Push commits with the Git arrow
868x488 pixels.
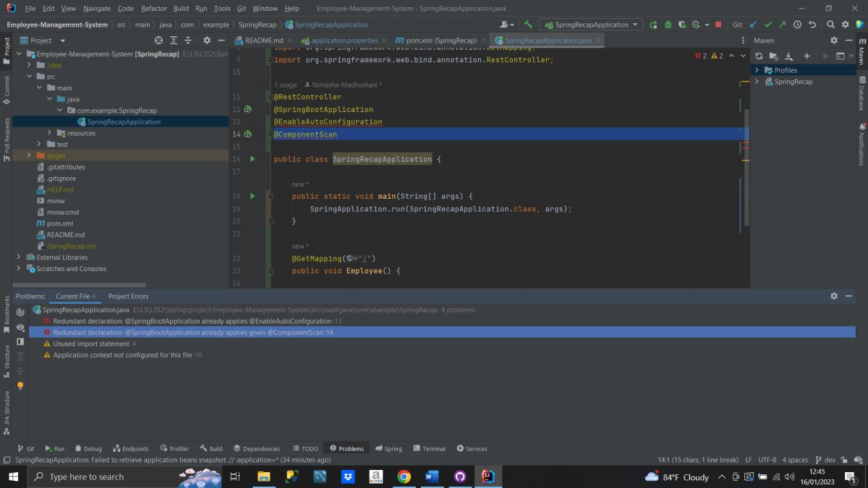point(782,25)
